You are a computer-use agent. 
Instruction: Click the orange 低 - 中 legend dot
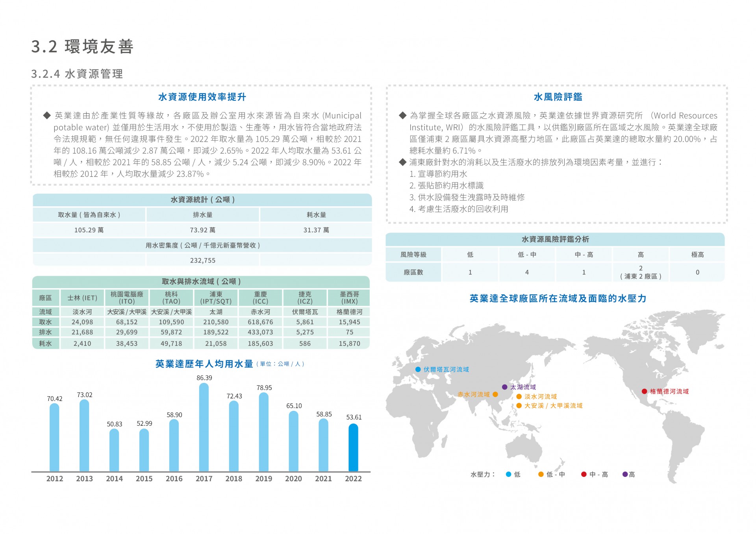click(541, 475)
